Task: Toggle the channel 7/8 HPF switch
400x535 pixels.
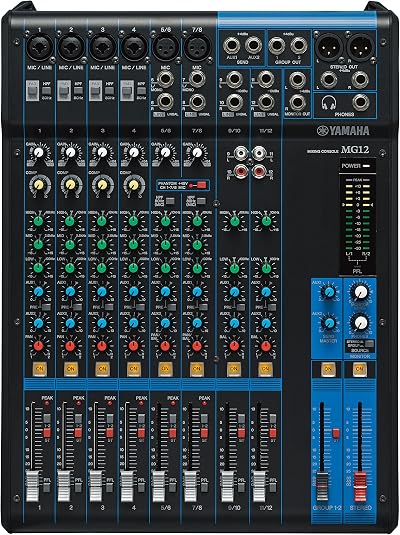Action: 201,201
